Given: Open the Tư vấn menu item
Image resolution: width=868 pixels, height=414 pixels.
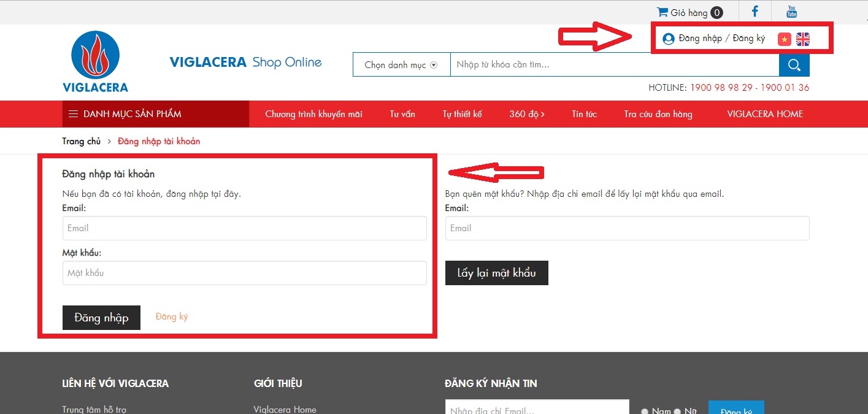Looking at the screenshot, I should pos(402,114).
